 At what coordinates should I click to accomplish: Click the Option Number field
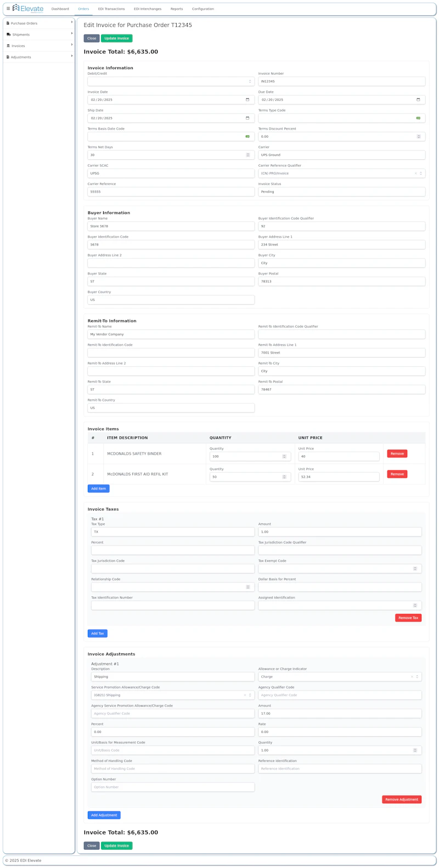173,787
